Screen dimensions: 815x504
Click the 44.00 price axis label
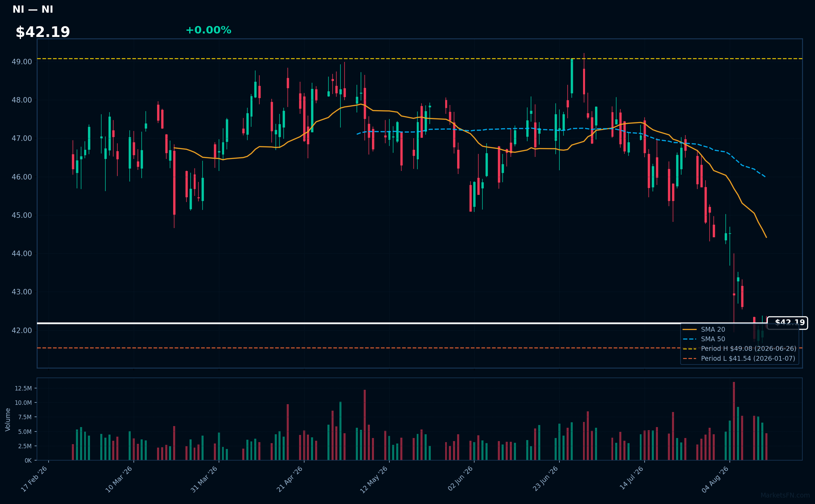pyautogui.click(x=22, y=254)
